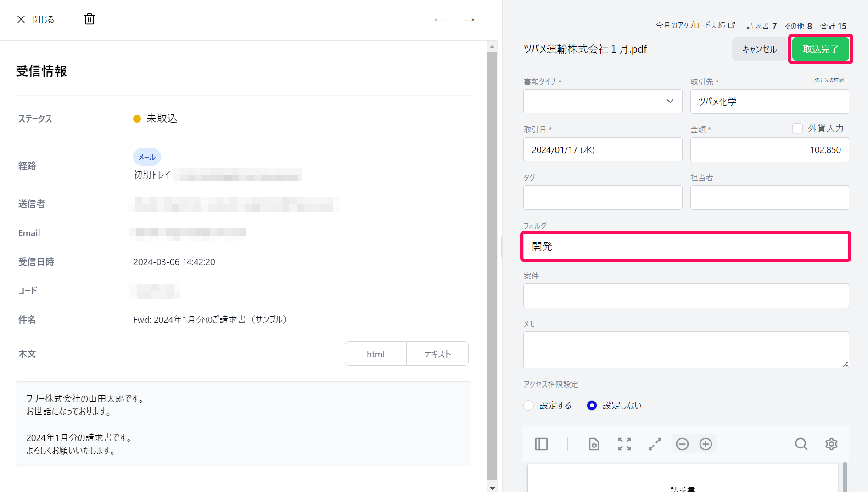This screenshot has height=492, width=868.
Task: Enable the 外貨入力 checkbox
Action: (797, 128)
